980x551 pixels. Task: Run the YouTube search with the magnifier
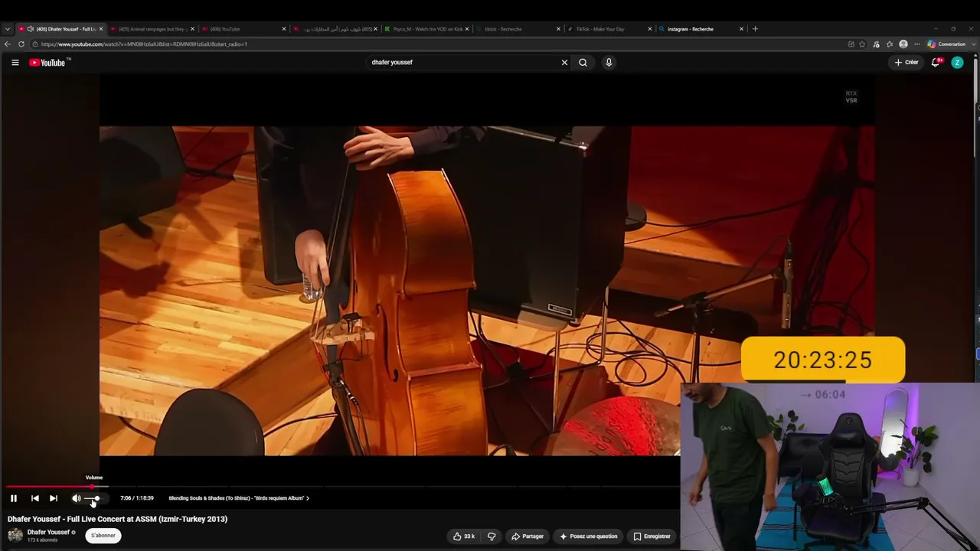click(583, 63)
